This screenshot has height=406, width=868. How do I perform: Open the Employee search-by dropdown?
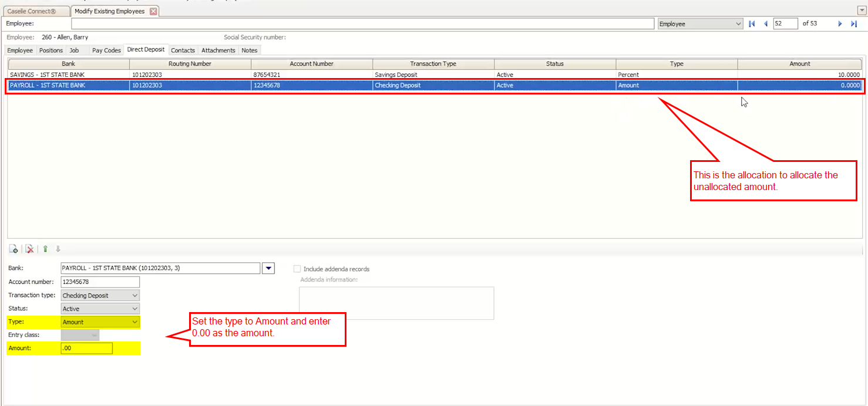[738, 23]
